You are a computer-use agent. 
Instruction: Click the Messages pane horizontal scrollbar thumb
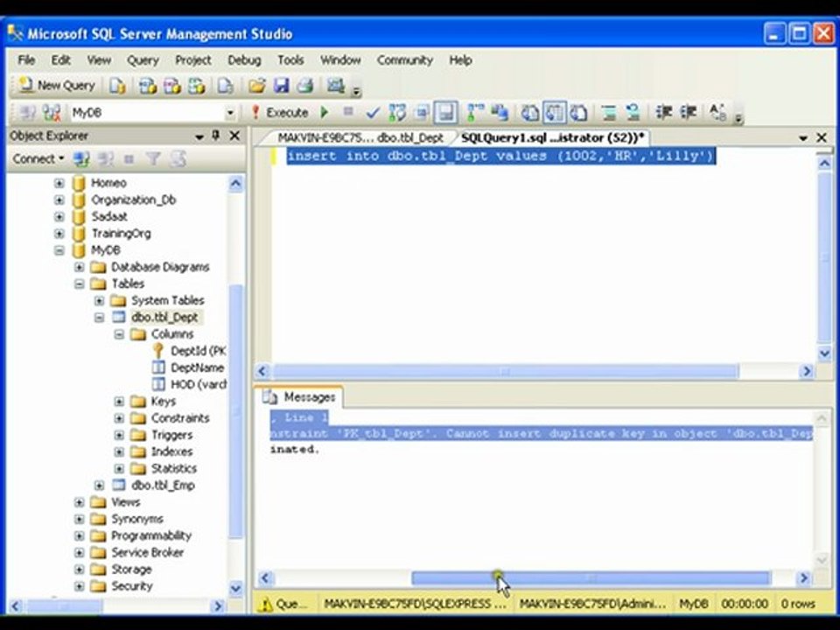pos(591,578)
